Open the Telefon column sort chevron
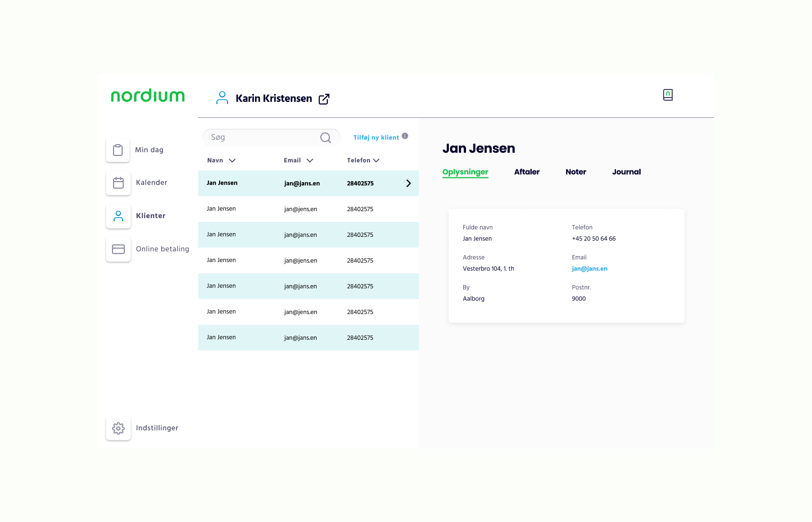The height and width of the screenshot is (522, 812). tap(376, 160)
